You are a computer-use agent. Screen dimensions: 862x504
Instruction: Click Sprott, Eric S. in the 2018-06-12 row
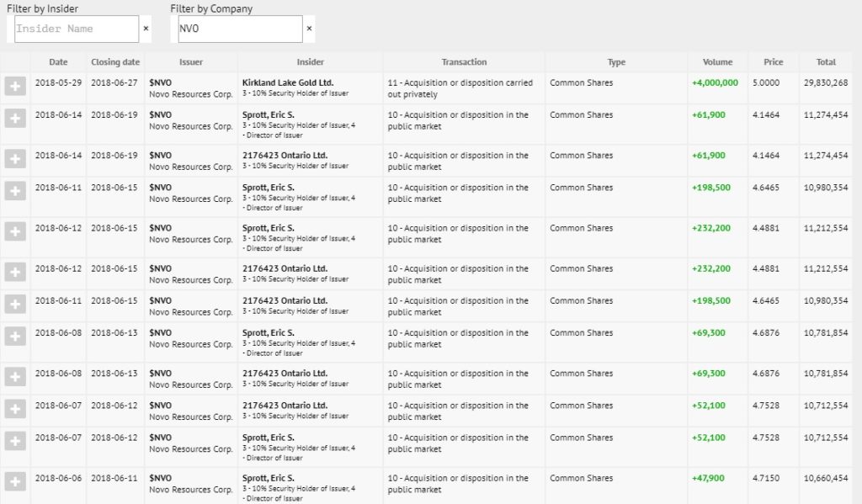click(269, 228)
